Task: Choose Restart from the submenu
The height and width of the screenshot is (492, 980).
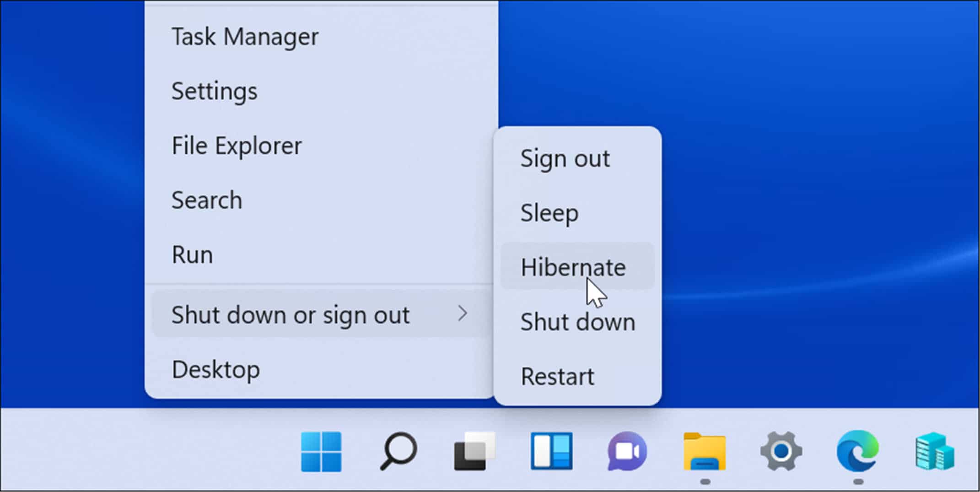Action: 557,376
